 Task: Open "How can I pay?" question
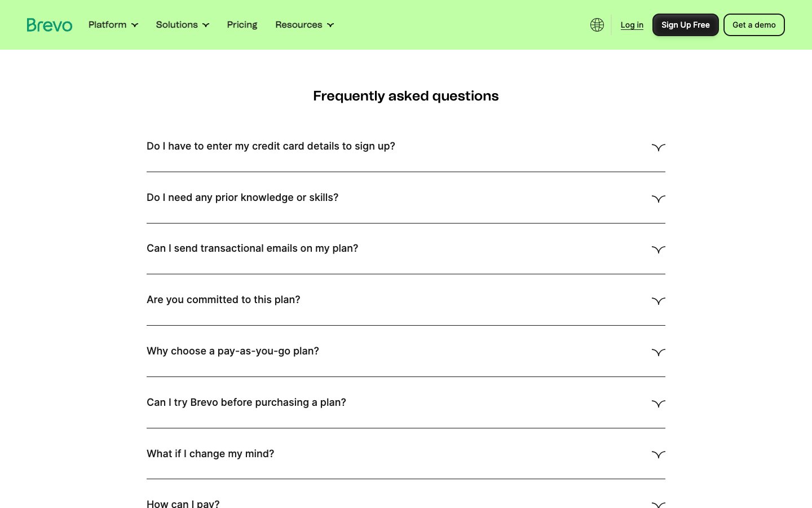[x=183, y=503]
